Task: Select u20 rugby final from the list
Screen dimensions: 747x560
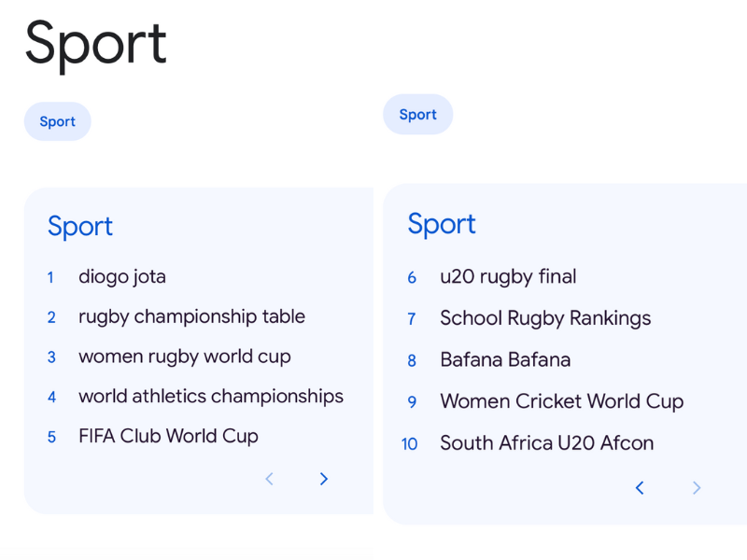Action: coord(508,276)
